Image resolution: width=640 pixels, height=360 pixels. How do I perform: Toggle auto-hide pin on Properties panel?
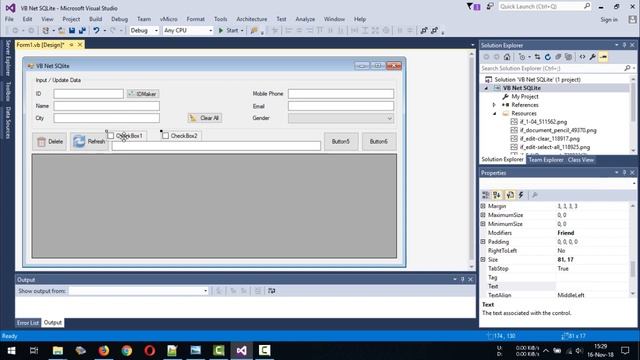click(624, 173)
